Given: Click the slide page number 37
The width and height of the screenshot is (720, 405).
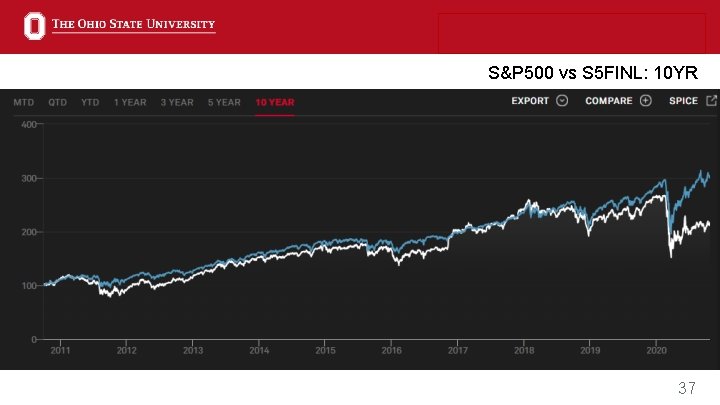Looking at the screenshot, I should point(687,388).
